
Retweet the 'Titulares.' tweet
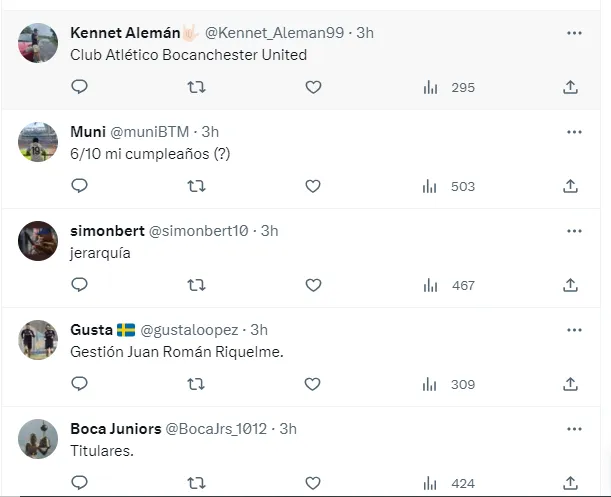pos(197,483)
